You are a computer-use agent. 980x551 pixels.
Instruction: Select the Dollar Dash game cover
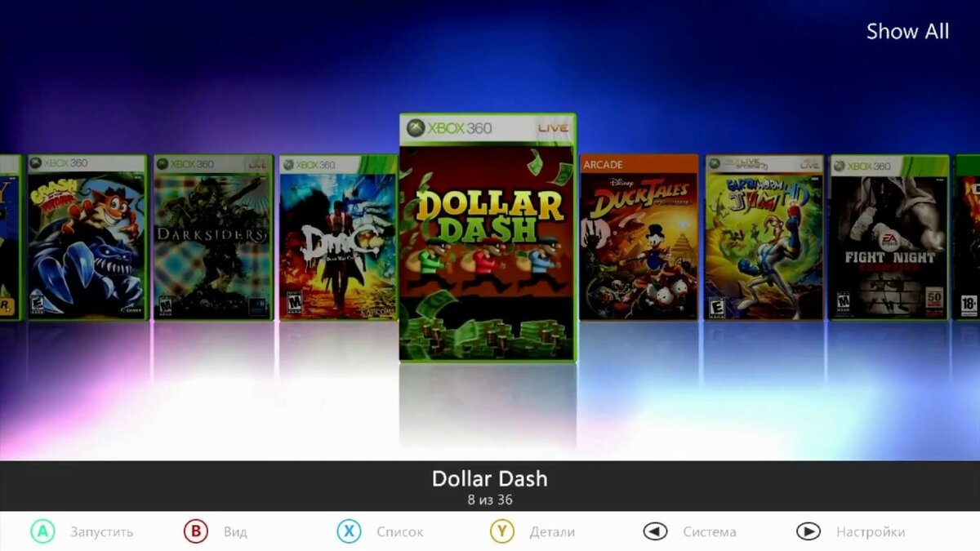(488, 238)
